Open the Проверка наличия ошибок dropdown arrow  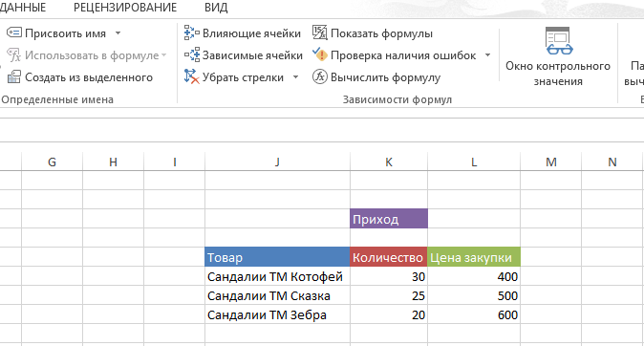click(488, 54)
